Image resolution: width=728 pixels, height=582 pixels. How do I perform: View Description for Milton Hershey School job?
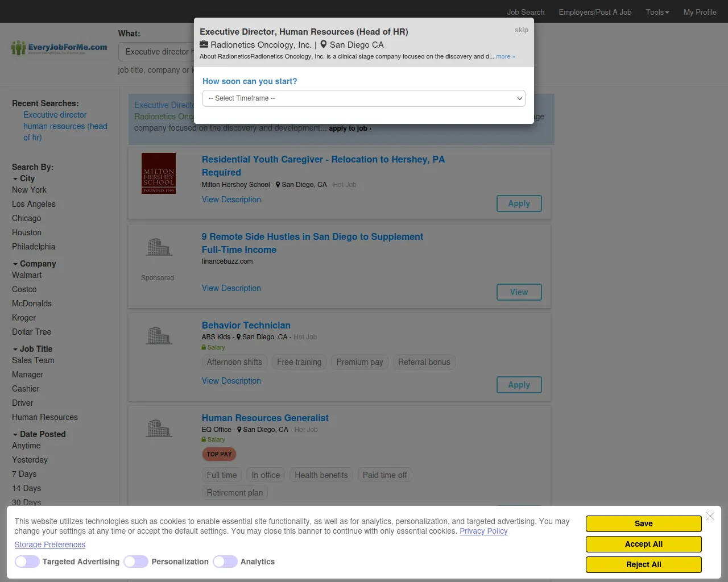click(231, 199)
